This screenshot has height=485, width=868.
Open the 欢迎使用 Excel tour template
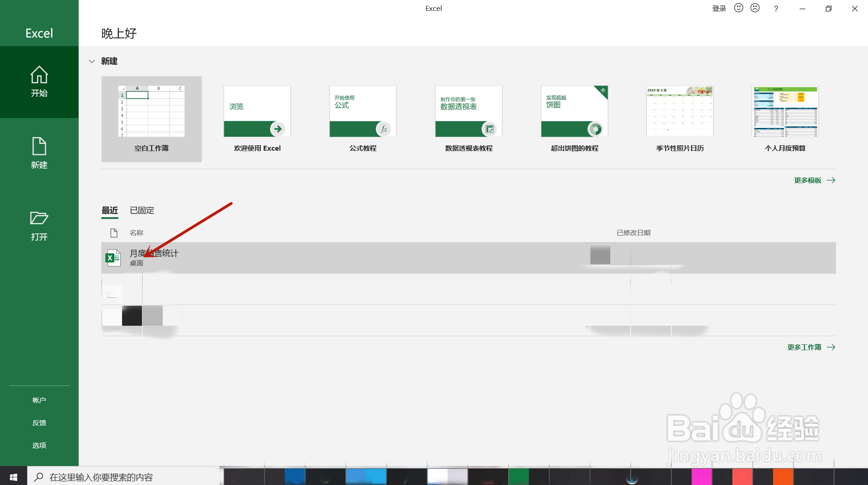pyautogui.click(x=257, y=119)
